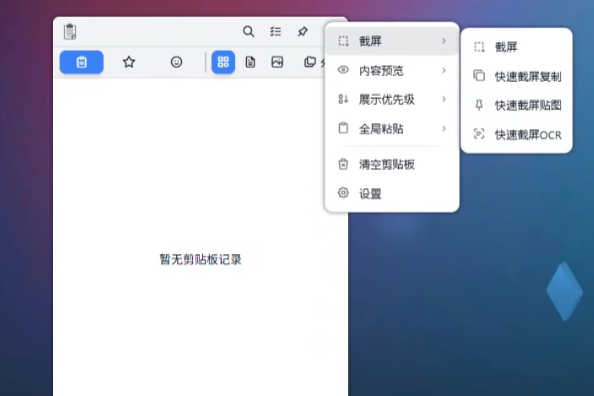Screen dimensions: 594x396
Task: Choose 清空剪贴板 from the menu
Action: (392, 164)
